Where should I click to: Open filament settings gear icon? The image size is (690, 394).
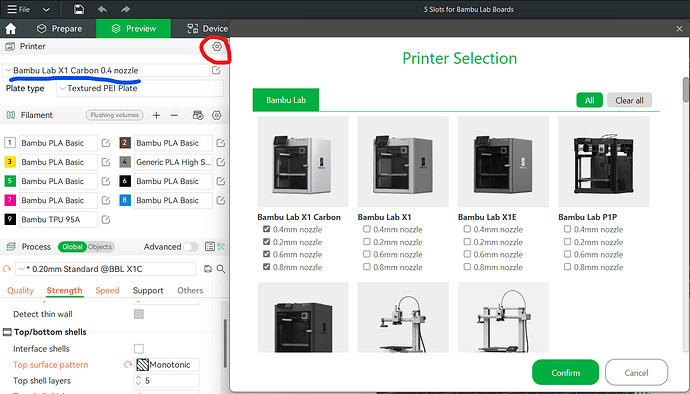[x=217, y=115]
